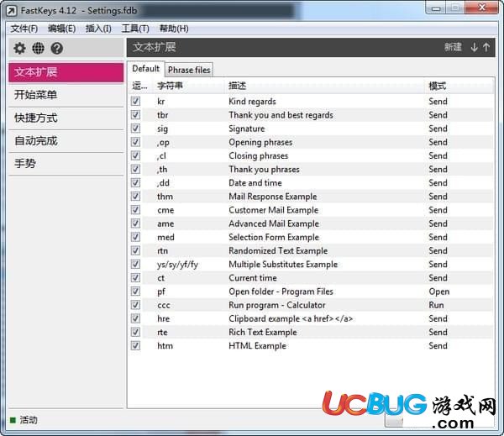Select 快捷方式 in the sidebar
The height and width of the screenshot is (436, 504).
(66, 118)
